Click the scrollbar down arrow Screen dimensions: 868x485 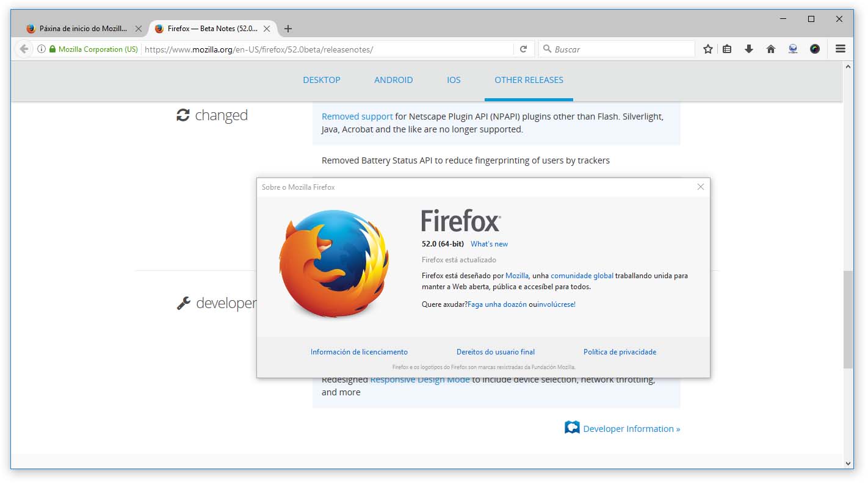[x=848, y=464]
